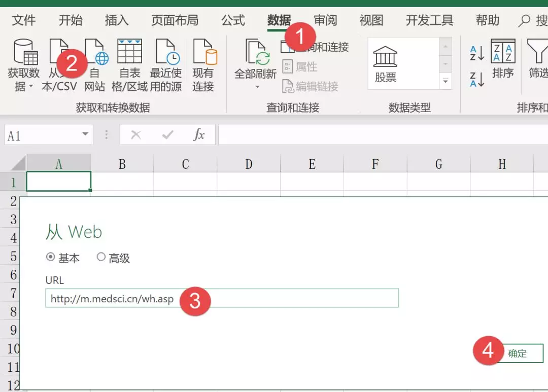Open the File (文件) tab
This screenshot has width=548, height=392.
24,20
